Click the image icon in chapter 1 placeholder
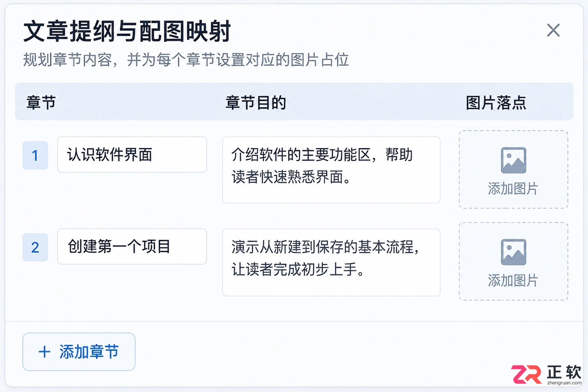 513,160
